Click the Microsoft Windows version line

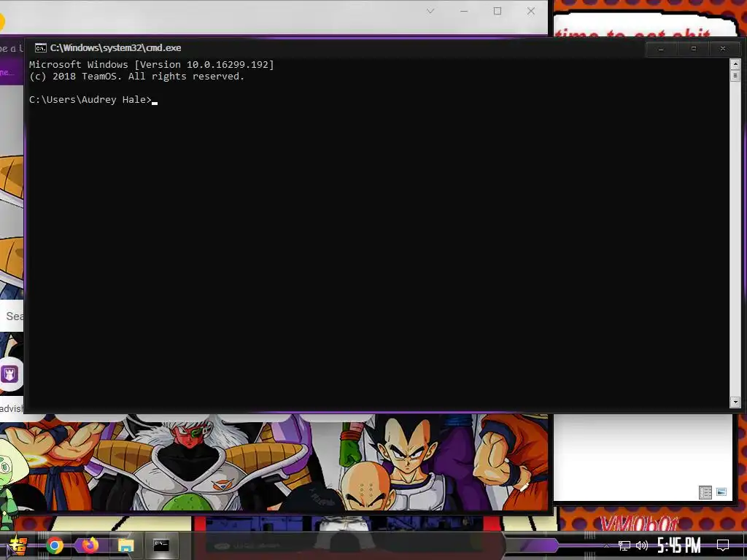[152, 65]
